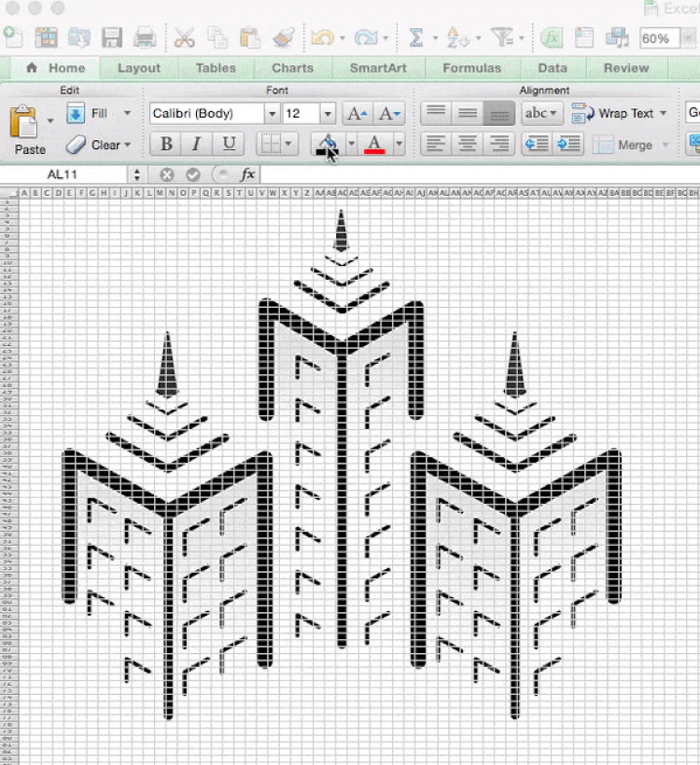
Task: Open the SmartArt ribbon tab
Action: click(379, 68)
